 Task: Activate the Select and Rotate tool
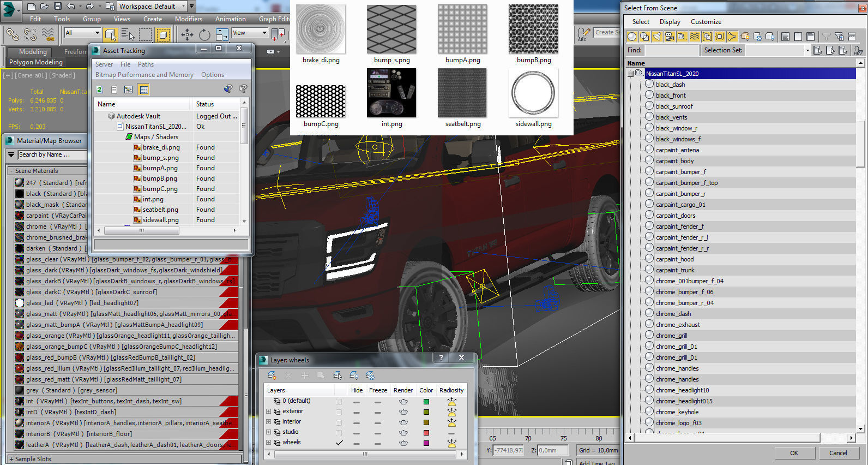[x=204, y=35]
